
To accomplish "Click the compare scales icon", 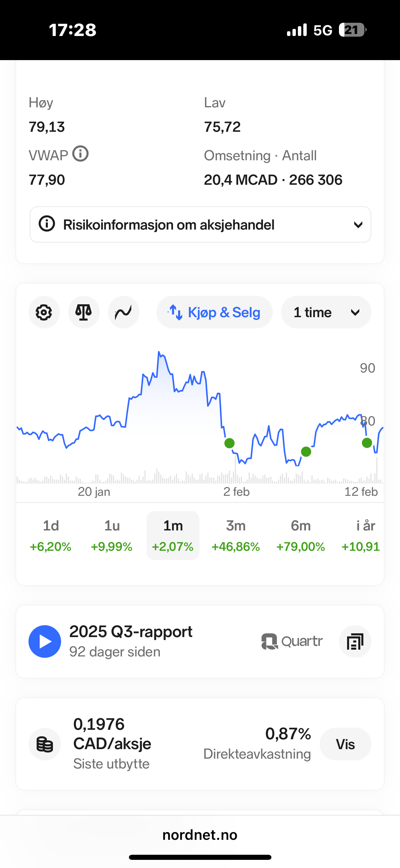I will click(x=84, y=312).
